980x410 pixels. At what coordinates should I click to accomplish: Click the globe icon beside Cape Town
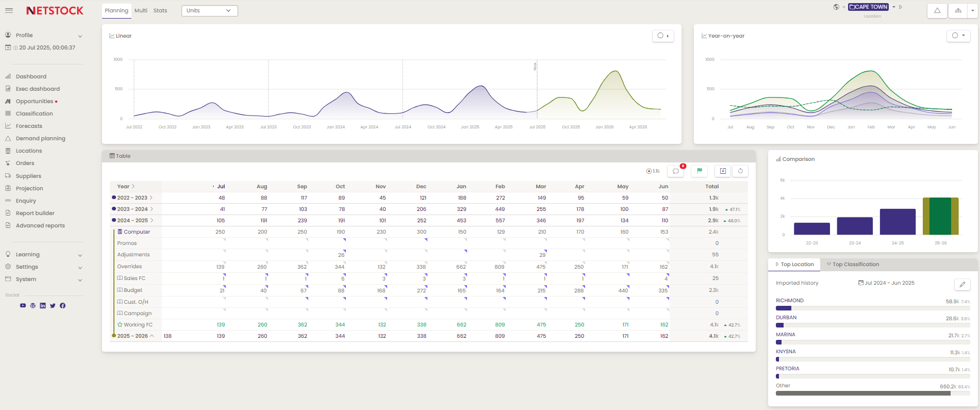pyautogui.click(x=836, y=7)
